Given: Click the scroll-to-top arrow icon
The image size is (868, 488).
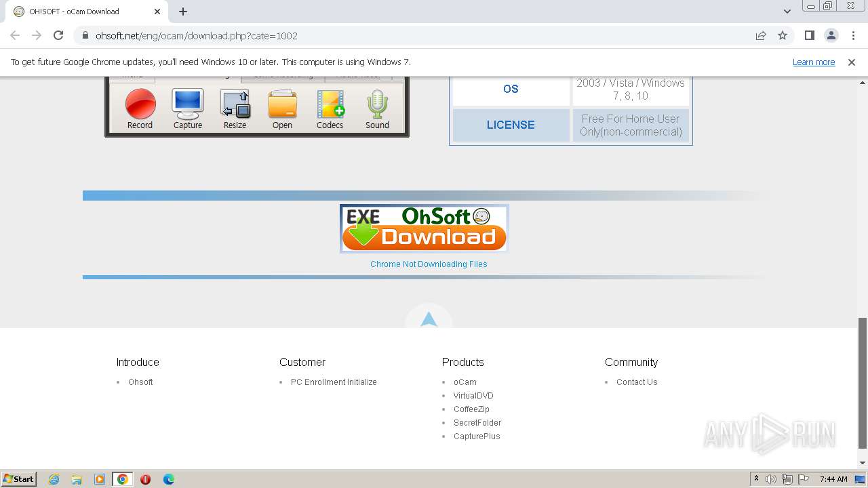Looking at the screenshot, I should coord(429,319).
